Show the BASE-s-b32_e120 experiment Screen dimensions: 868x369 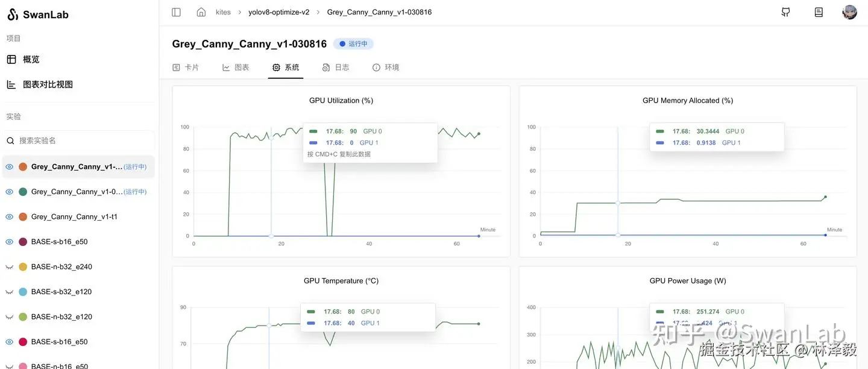[9, 292]
